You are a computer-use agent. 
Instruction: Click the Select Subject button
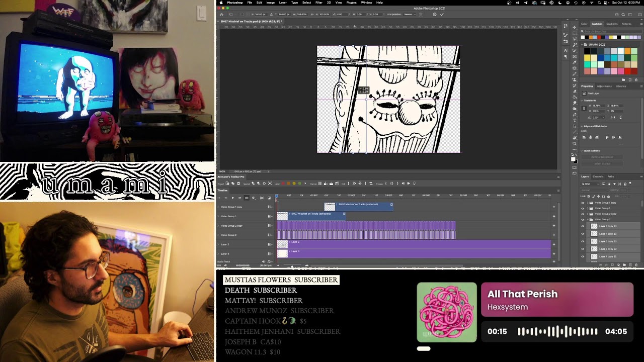(602, 164)
